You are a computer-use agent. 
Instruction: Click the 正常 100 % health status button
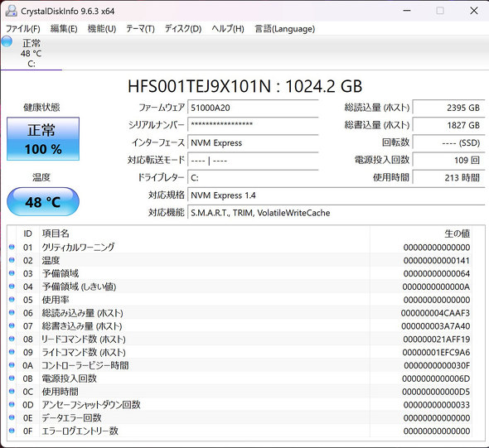(x=43, y=139)
